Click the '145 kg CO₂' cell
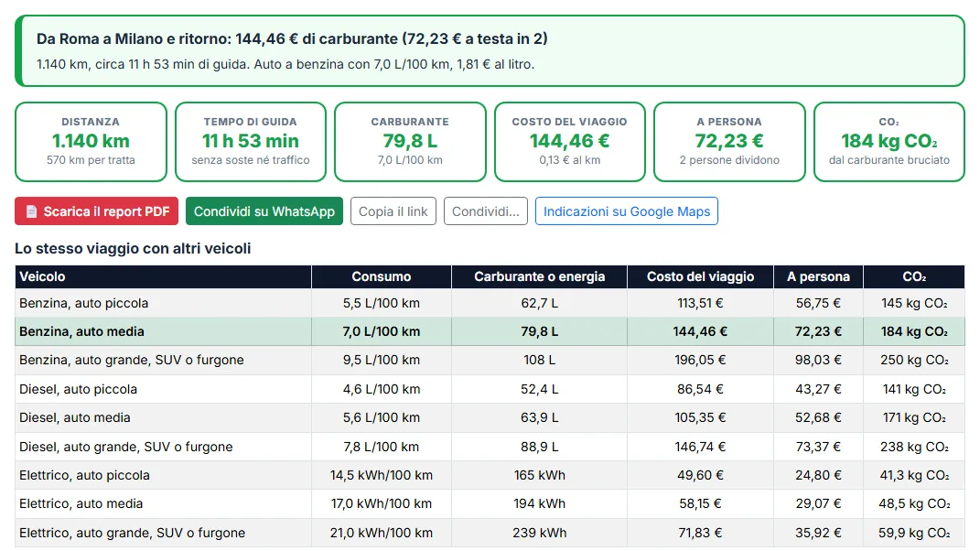The width and height of the screenshot is (980, 551). point(914,303)
